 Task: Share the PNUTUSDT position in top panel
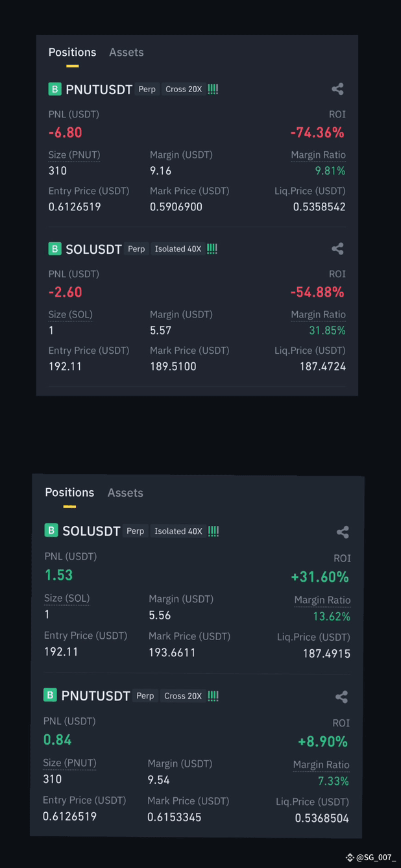click(337, 89)
